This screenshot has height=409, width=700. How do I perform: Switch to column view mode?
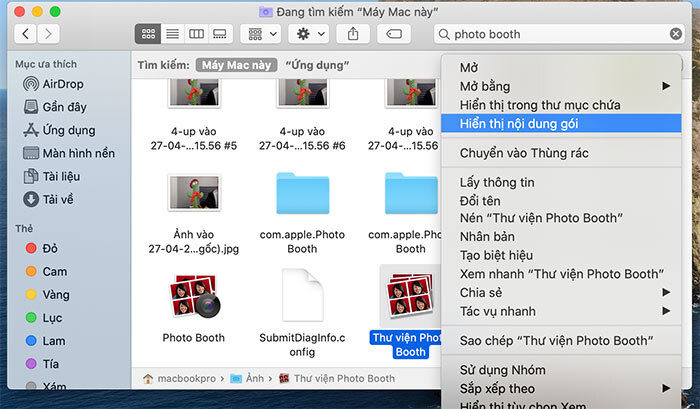pos(196,34)
